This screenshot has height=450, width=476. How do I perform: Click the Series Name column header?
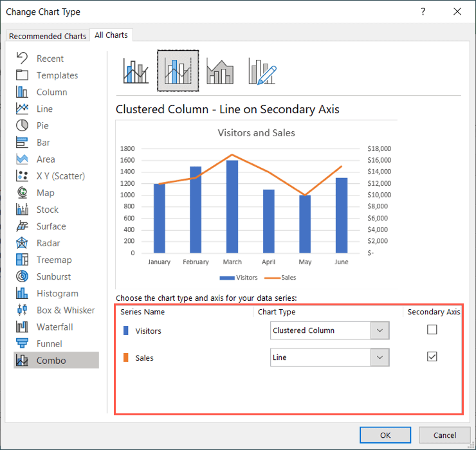[x=142, y=312]
